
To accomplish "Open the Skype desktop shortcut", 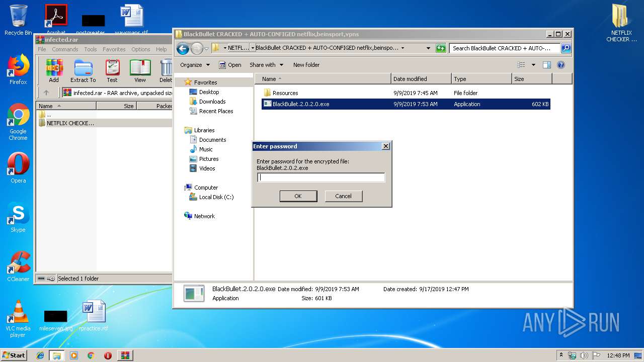I will click(x=18, y=217).
